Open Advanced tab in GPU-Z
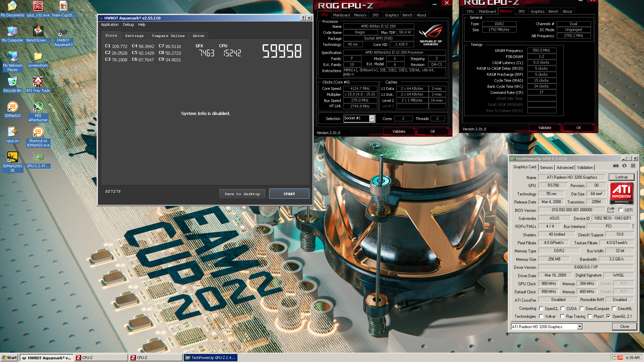Image resolution: width=644 pixels, height=362 pixels. (565, 168)
